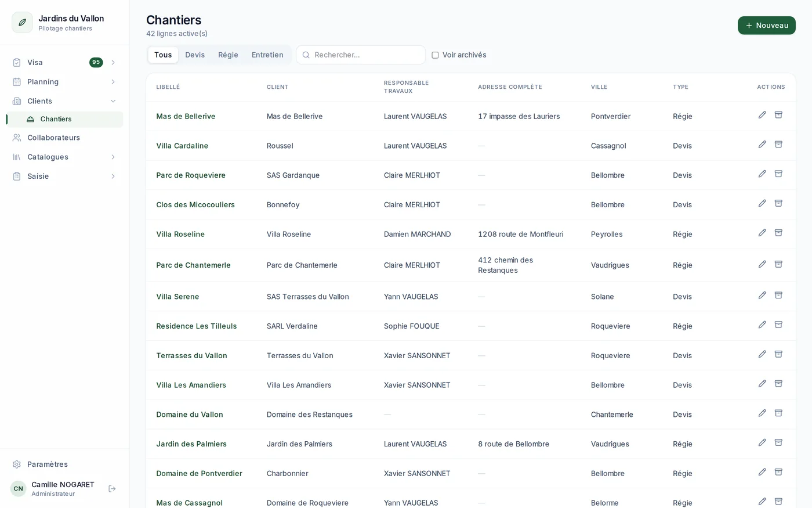Viewport: 812px width, 508px height.
Task: Edit the Mas de Bellerive row
Action: pos(762,115)
